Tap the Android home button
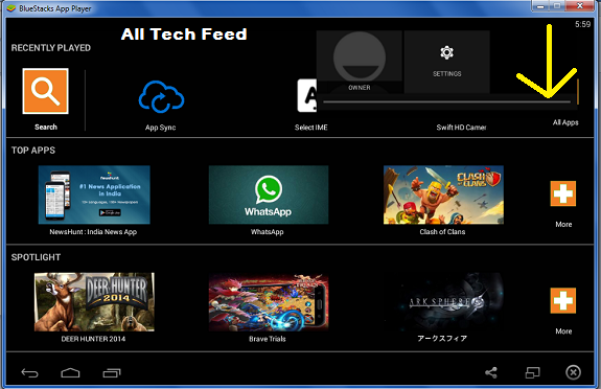 click(x=71, y=373)
